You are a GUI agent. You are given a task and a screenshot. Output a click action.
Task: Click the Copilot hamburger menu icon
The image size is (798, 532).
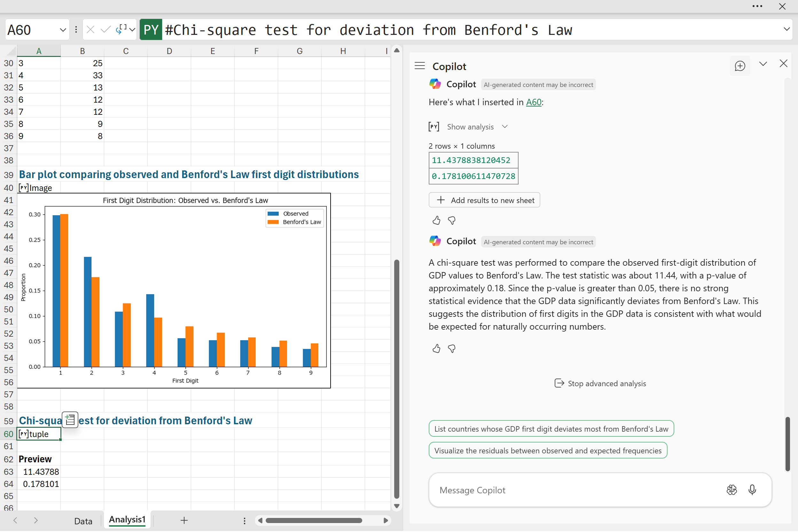pos(420,66)
